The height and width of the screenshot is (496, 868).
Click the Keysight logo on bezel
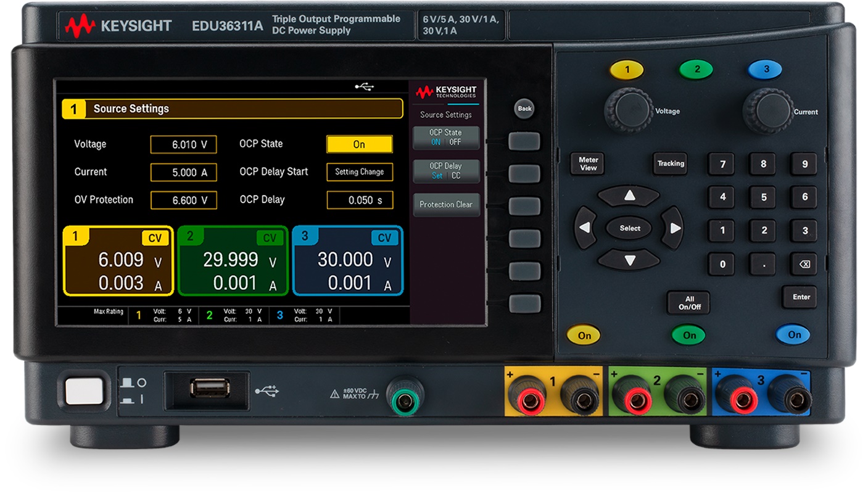tap(118, 25)
